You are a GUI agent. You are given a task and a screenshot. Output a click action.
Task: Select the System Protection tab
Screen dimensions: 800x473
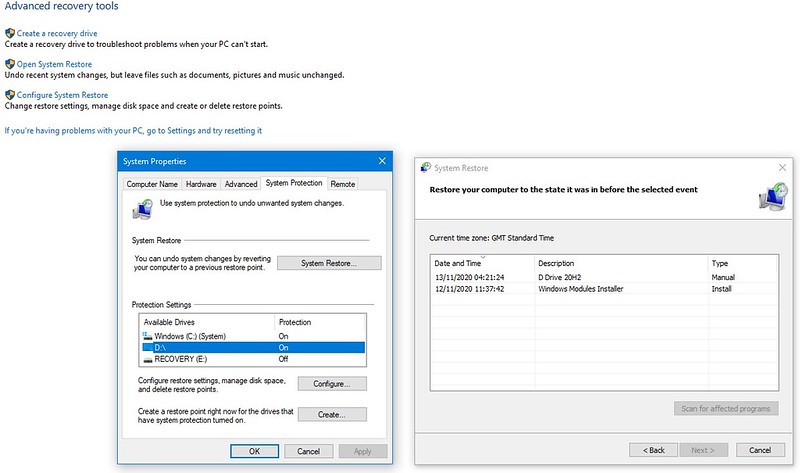coord(294,183)
